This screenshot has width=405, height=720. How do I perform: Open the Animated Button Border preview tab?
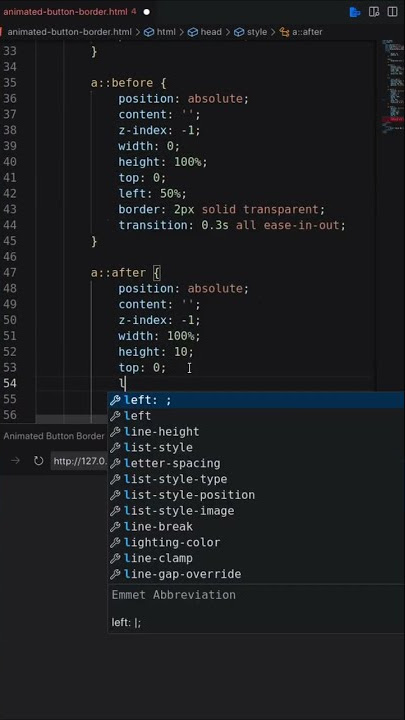coord(54,436)
